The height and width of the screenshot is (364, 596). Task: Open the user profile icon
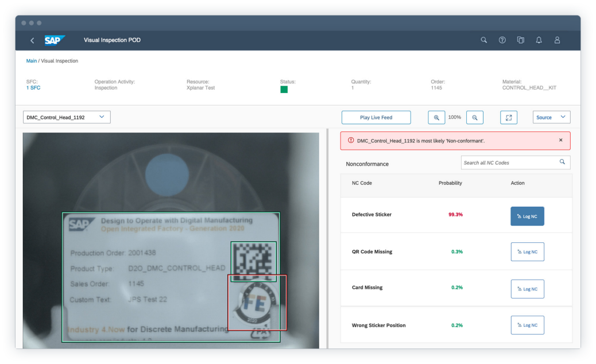coord(557,40)
